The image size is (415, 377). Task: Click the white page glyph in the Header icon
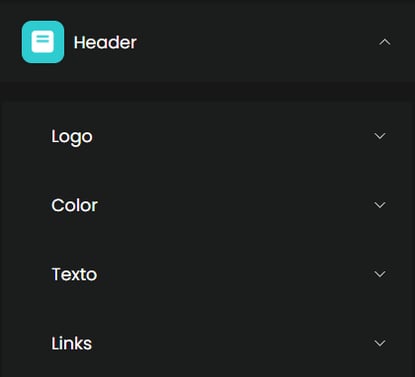(43, 42)
